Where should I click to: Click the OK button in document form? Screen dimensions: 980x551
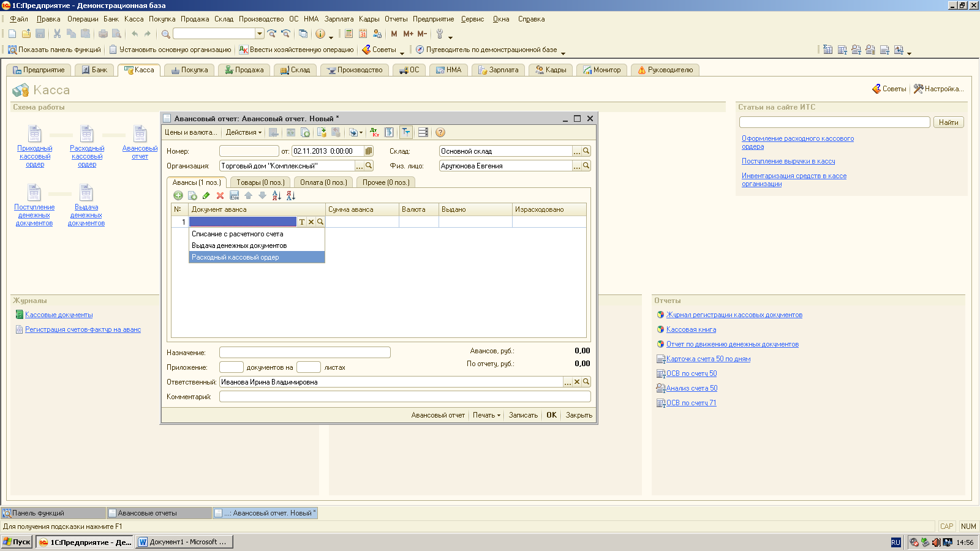[551, 415]
